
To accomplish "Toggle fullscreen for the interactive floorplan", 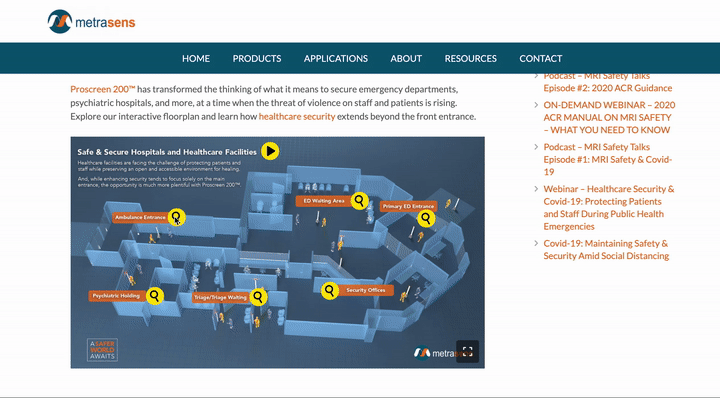I will pyautogui.click(x=467, y=352).
